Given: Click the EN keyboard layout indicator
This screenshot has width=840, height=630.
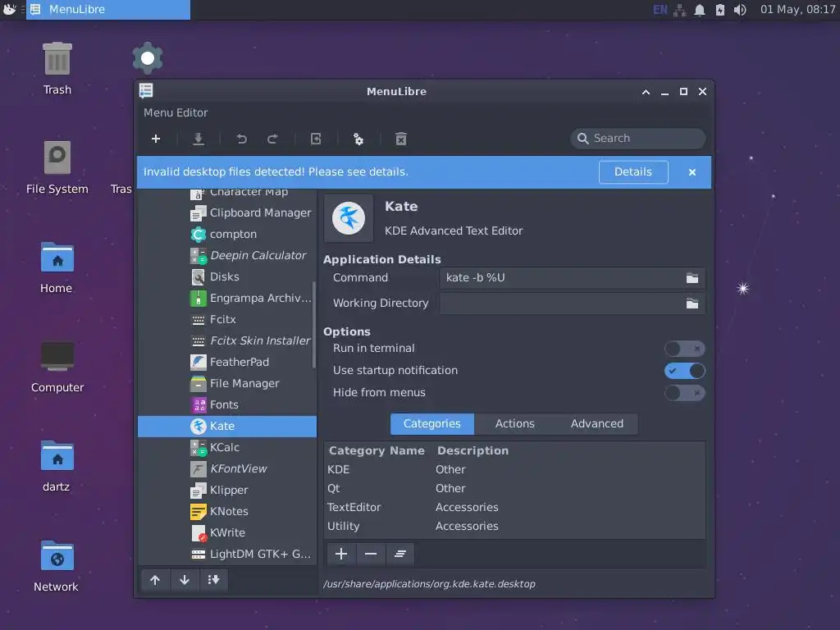Looking at the screenshot, I should click(660, 10).
